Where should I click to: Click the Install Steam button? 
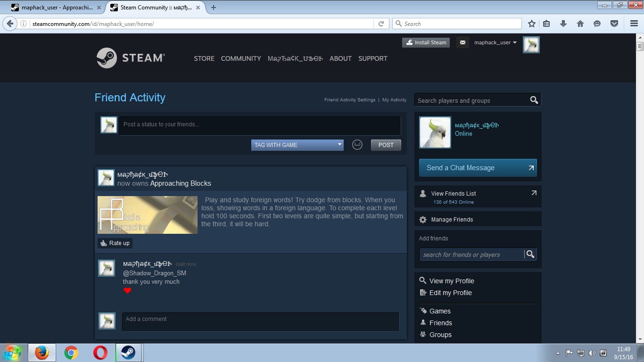click(426, 42)
